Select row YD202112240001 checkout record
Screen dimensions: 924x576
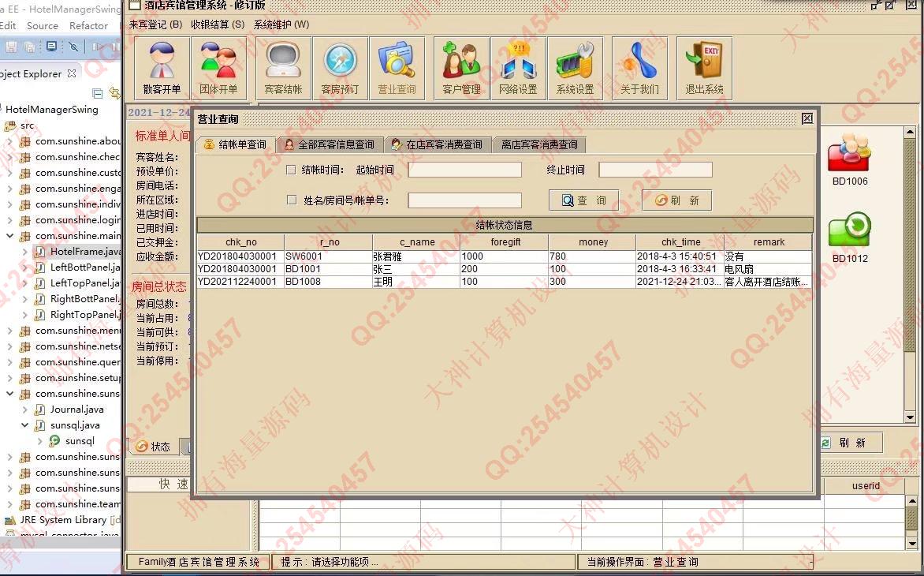click(x=505, y=282)
